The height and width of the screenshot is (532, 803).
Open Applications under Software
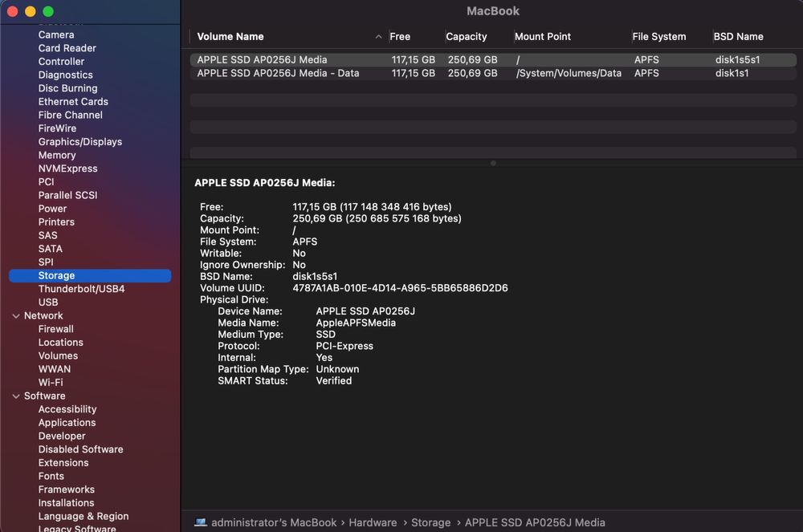67,423
